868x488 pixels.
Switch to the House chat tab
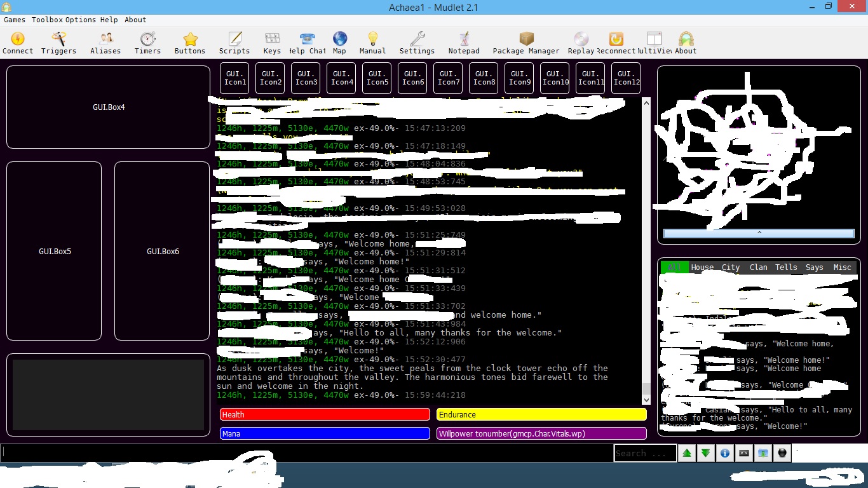[x=702, y=268]
